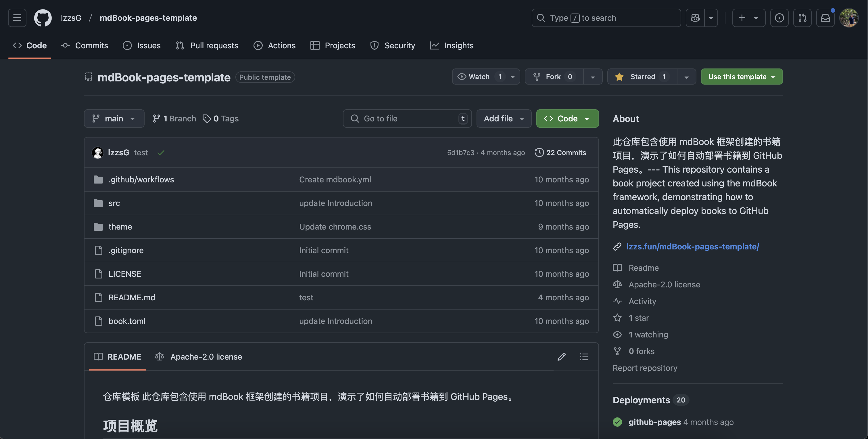Click the Use this template button
868x439 pixels.
pyautogui.click(x=741, y=77)
